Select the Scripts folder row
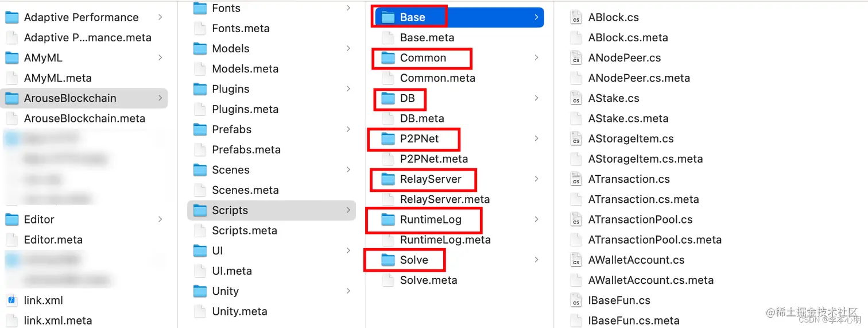 click(272, 210)
